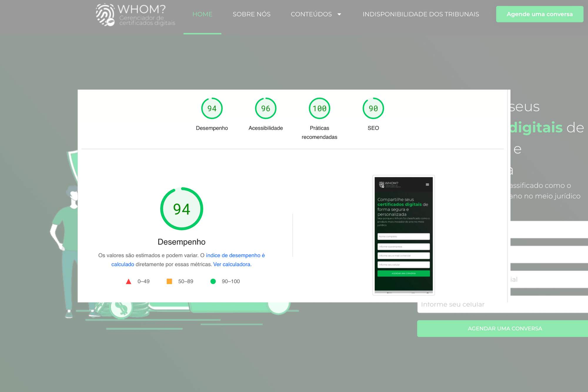Select the Acessibilidade 96 score gauge
The image size is (588, 392).
(x=265, y=108)
